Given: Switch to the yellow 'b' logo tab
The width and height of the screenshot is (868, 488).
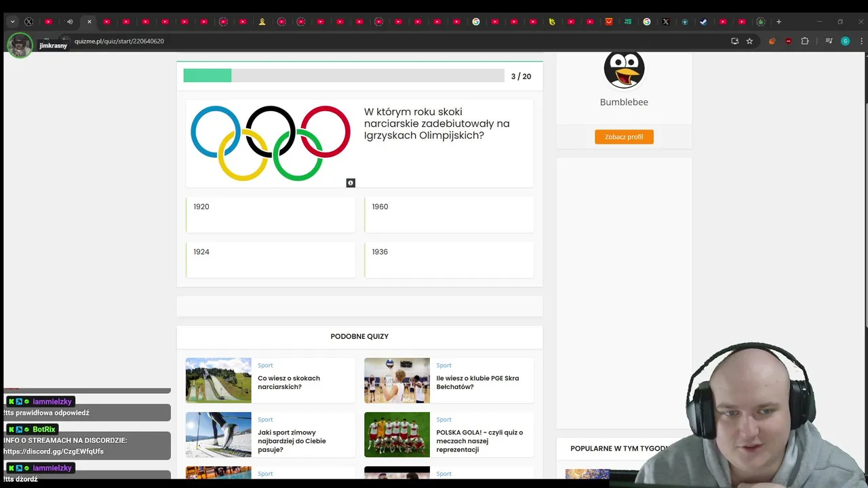Looking at the screenshot, I should [x=552, y=22].
